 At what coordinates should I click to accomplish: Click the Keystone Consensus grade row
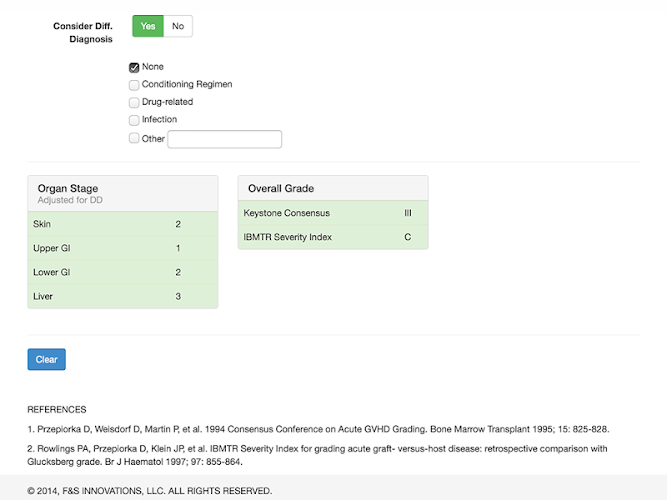click(332, 213)
